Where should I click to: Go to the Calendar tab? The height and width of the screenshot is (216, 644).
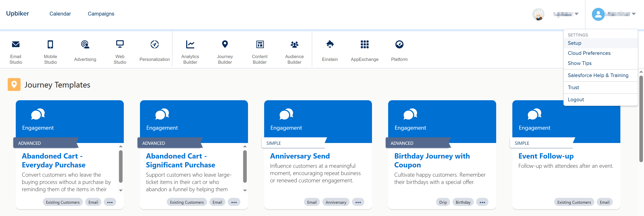60,14
